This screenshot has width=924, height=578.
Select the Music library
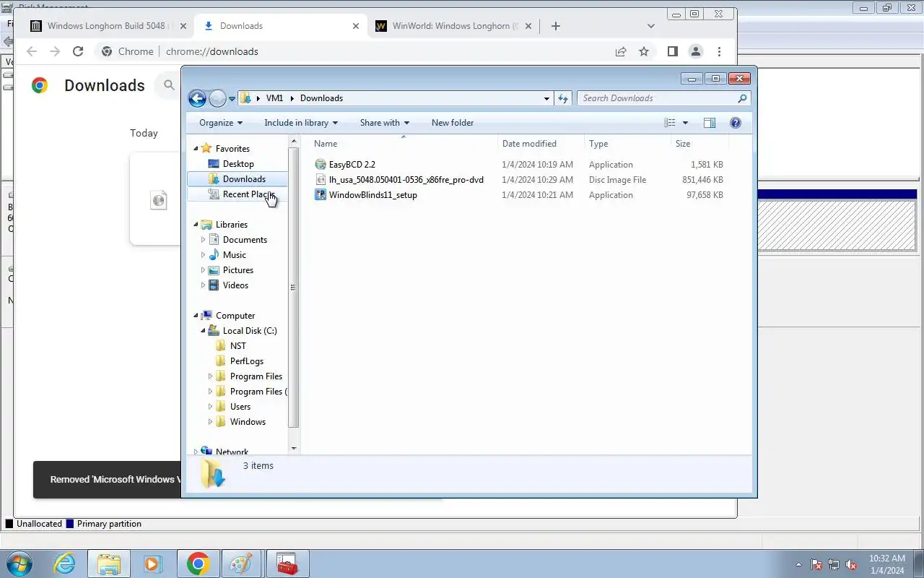click(234, 255)
